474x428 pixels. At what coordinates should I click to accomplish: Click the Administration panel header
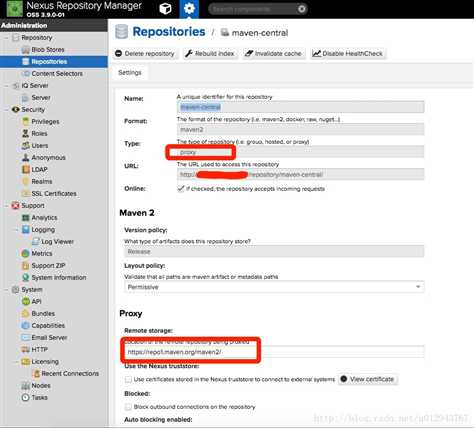[x=54, y=25]
